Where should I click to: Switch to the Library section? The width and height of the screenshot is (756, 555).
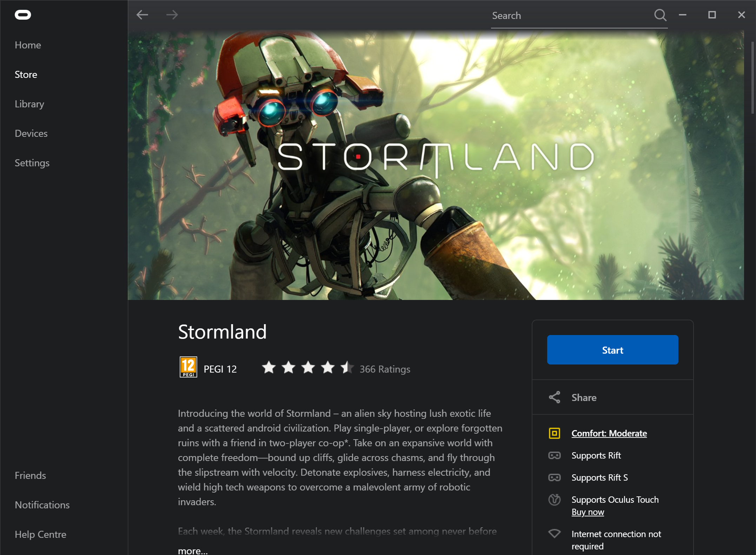coord(29,104)
